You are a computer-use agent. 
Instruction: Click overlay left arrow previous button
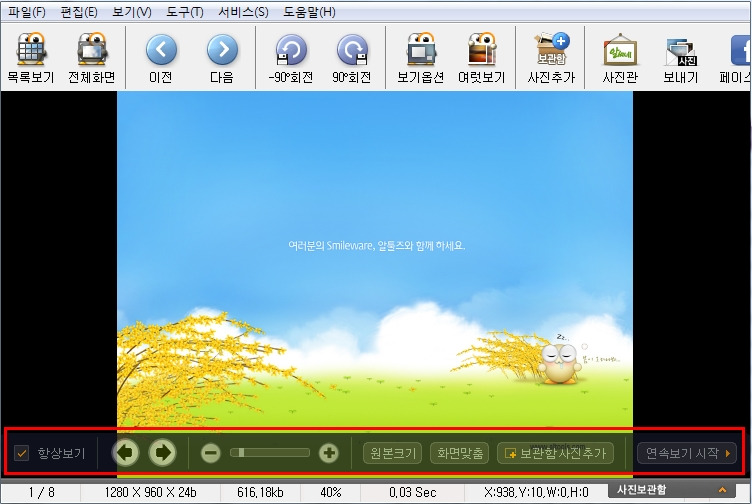pyautogui.click(x=126, y=452)
